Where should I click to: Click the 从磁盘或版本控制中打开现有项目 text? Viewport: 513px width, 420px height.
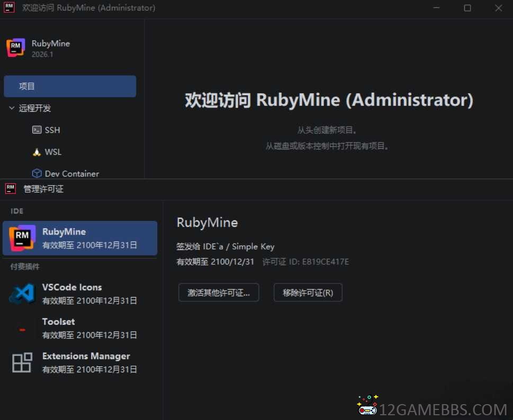tap(327, 146)
